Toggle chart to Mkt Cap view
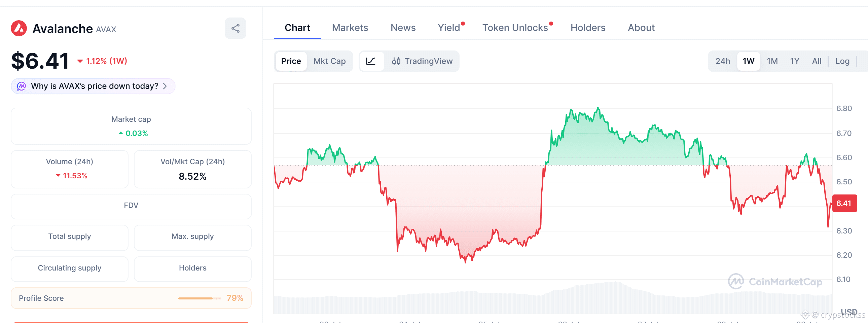The image size is (868, 323). [x=329, y=61]
